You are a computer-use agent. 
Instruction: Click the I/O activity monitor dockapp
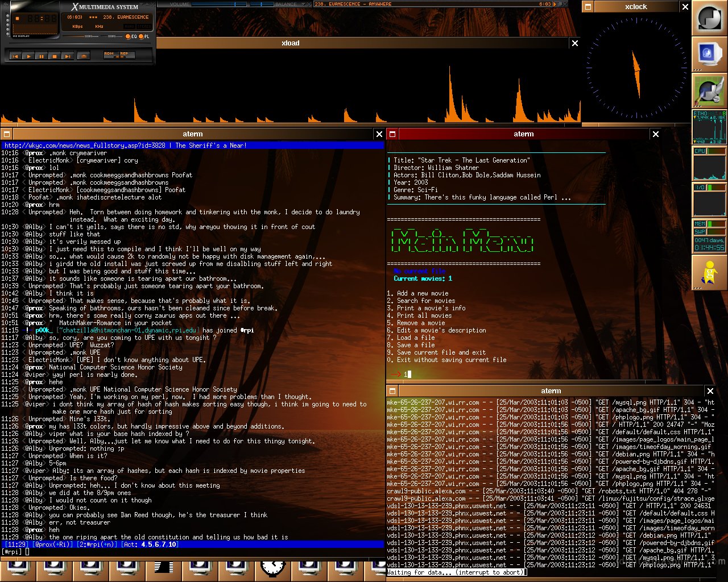709,200
